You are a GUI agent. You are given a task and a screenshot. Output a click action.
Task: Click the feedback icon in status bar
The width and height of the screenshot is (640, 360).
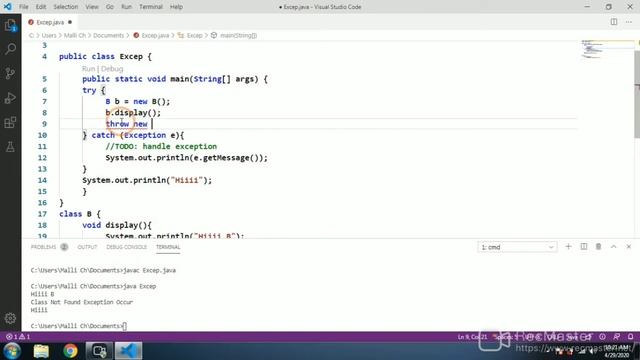coord(616,337)
